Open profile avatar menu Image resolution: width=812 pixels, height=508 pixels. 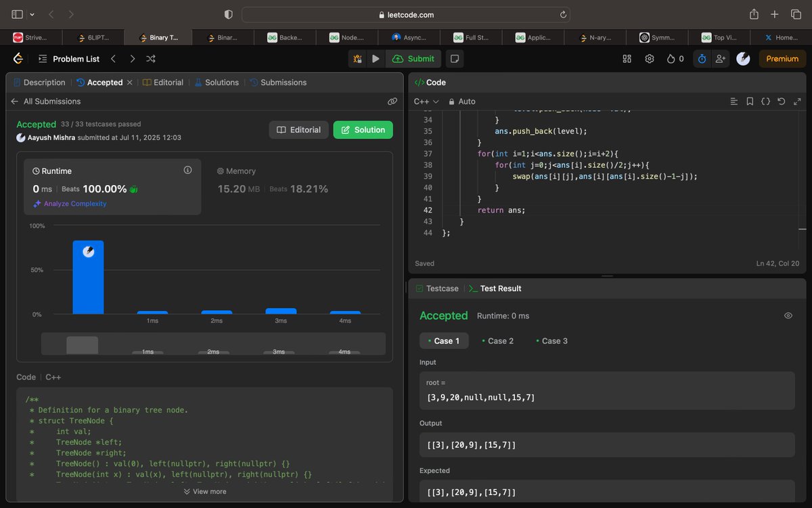pos(743,59)
